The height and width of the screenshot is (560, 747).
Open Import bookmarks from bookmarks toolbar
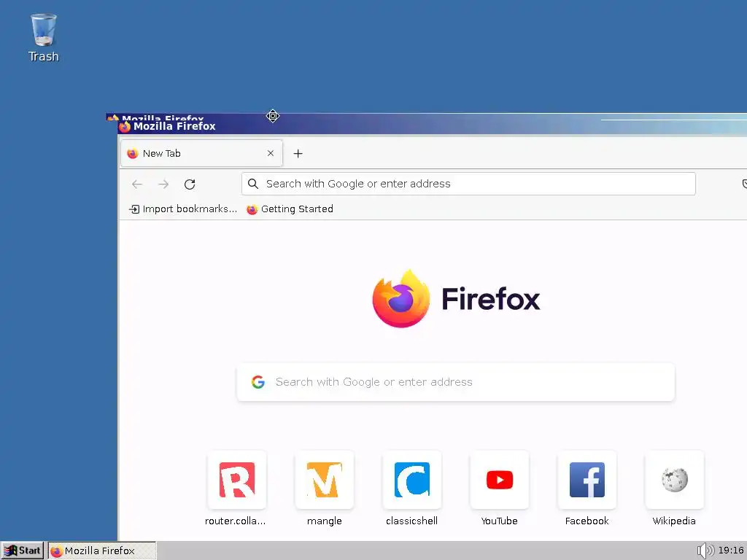click(183, 209)
